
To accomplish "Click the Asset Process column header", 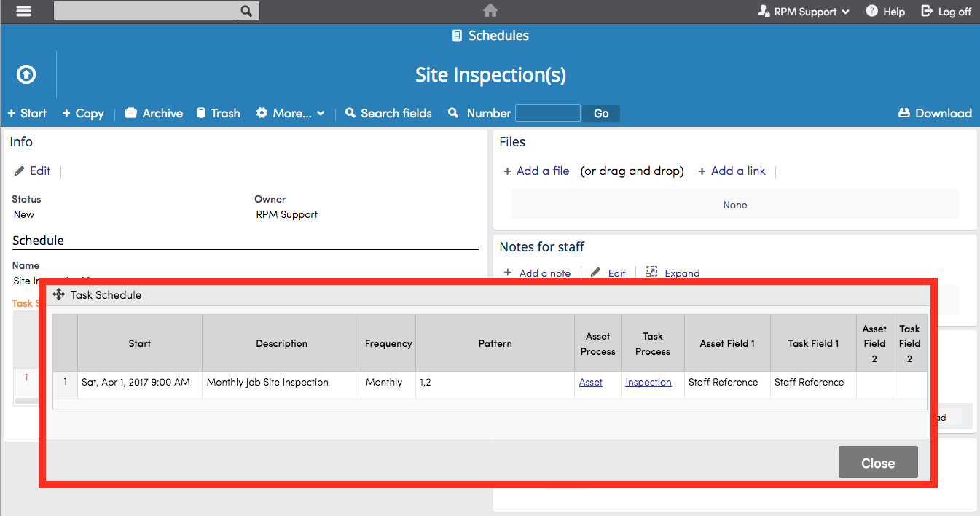I will [598, 343].
